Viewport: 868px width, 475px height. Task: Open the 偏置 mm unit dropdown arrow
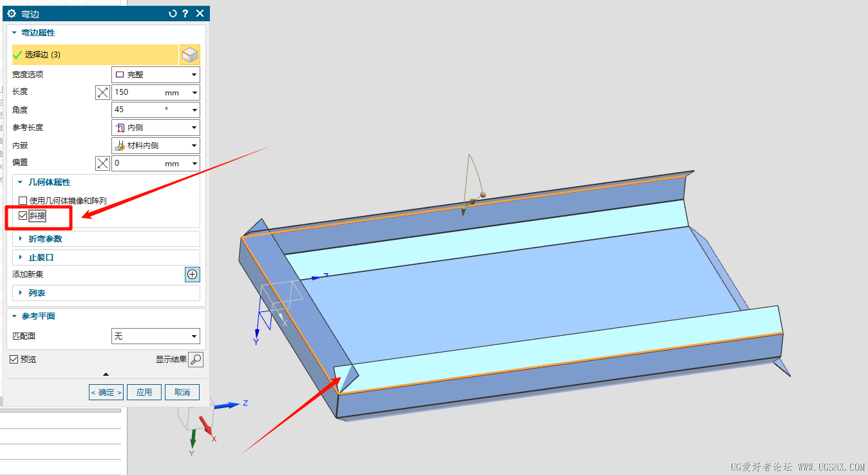pyautogui.click(x=194, y=164)
